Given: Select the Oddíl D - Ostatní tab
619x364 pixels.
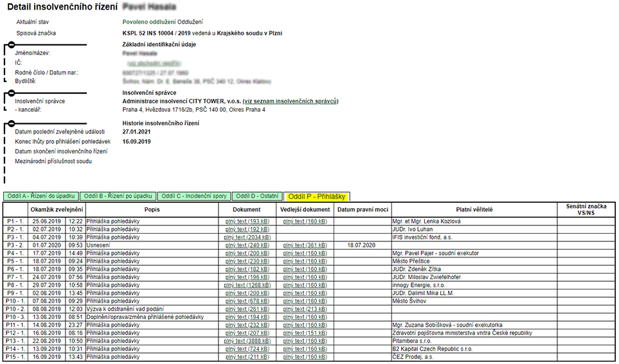Looking at the screenshot, I should [257, 196].
